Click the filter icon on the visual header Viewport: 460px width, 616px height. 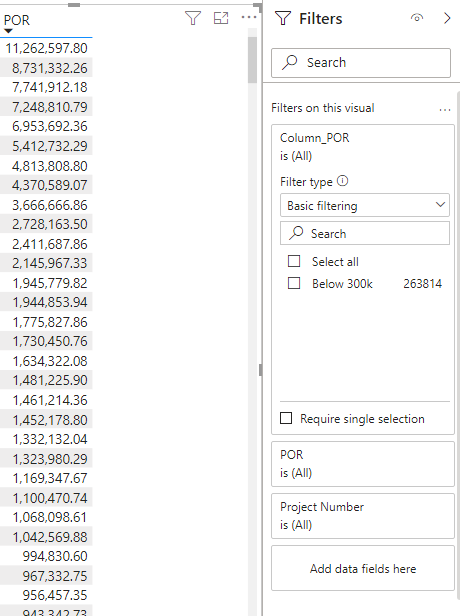coord(192,18)
